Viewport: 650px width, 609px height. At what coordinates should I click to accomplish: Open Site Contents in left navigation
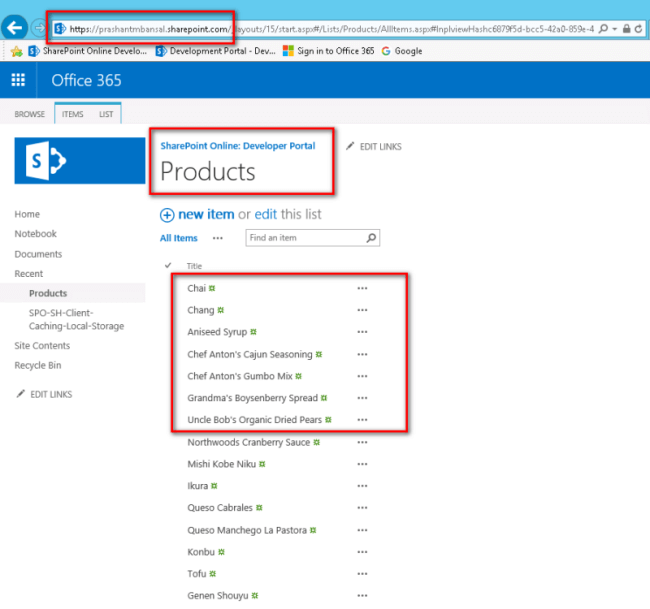(42, 346)
